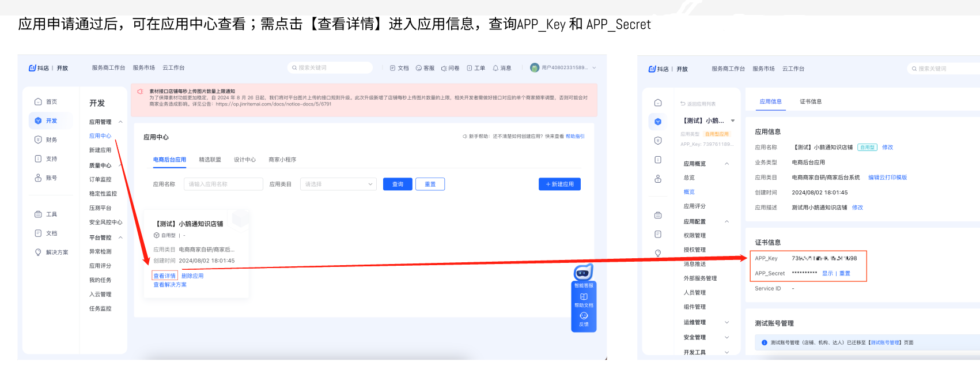Switch to 商家小程序 tab
This screenshot has height=377, width=980.
[x=282, y=160]
